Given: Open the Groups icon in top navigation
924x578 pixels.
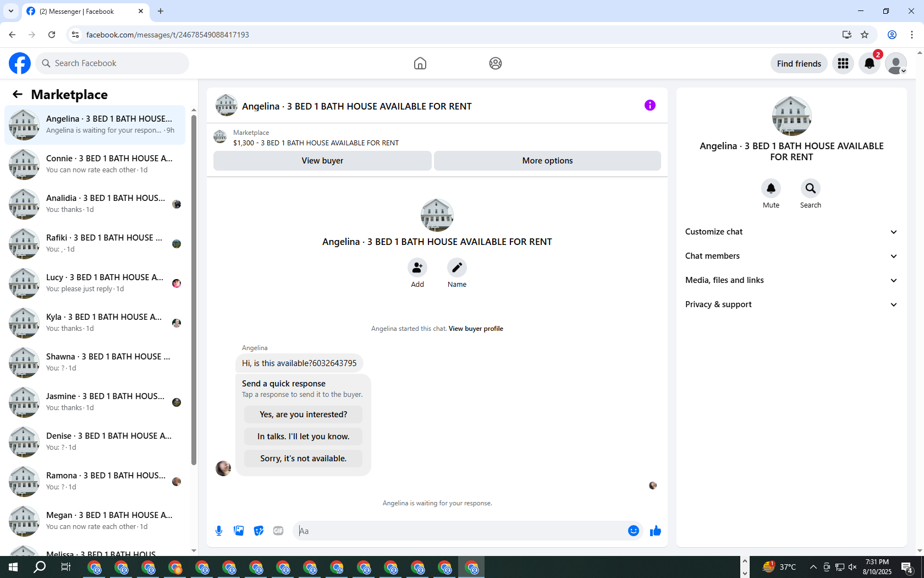Looking at the screenshot, I should coord(496,63).
